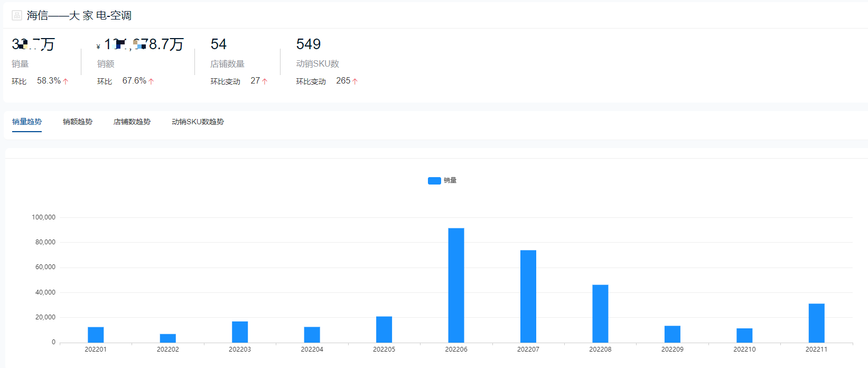Click the 202211 x-axis label
Image resolution: width=868 pixels, height=368 pixels.
817,349
